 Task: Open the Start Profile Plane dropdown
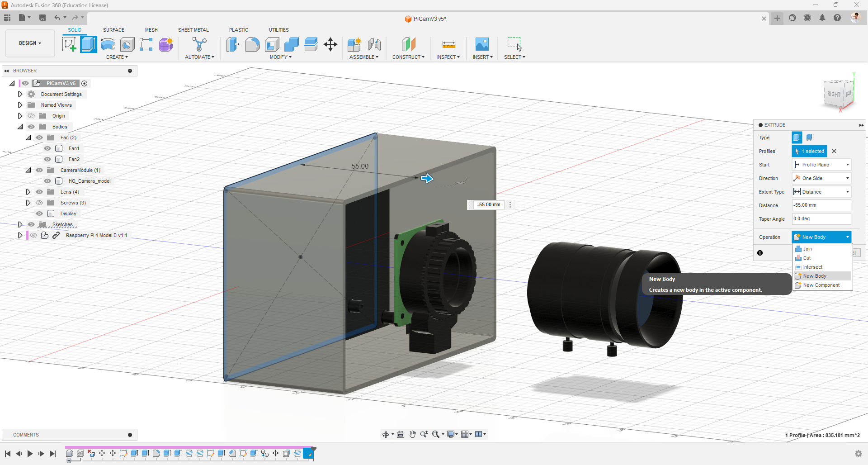tap(821, 165)
